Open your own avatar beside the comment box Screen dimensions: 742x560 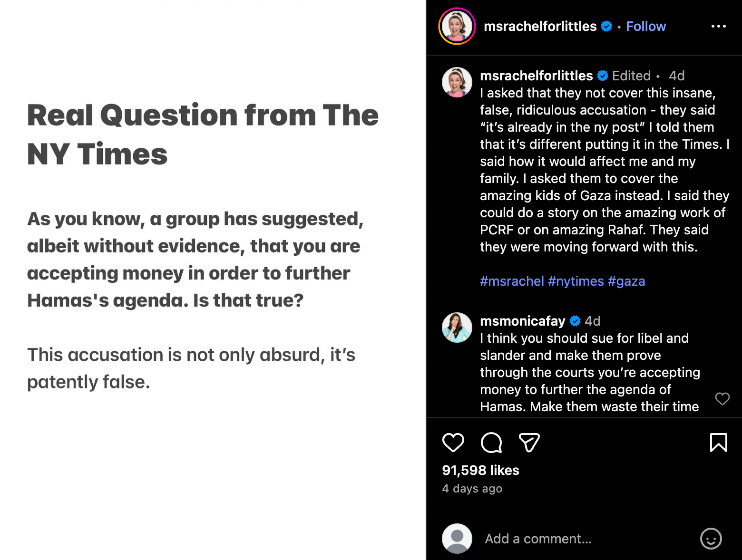click(x=457, y=539)
